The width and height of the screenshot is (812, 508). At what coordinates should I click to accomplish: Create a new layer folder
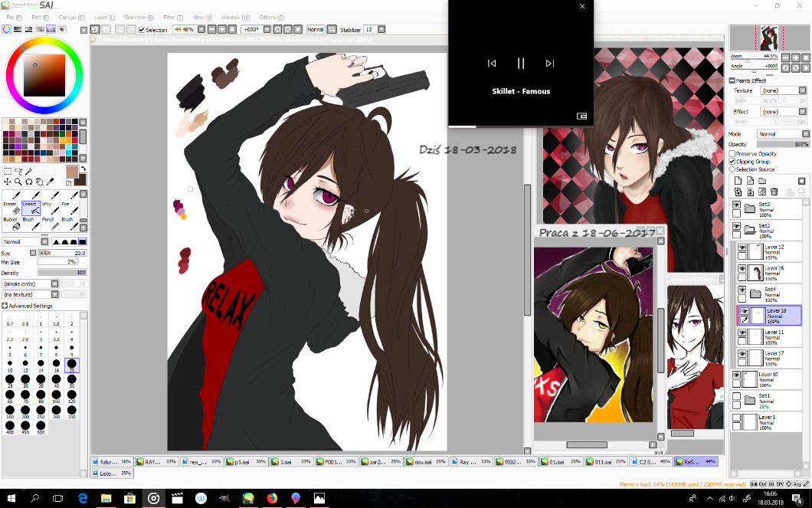click(x=762, y=181)
